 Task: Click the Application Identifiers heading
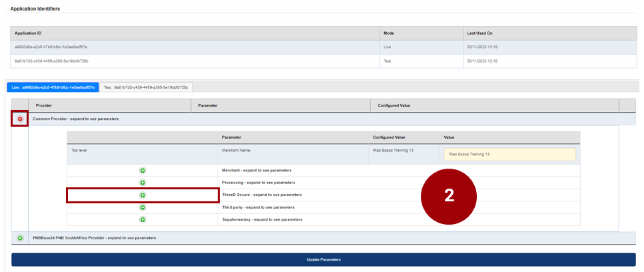pos(35,9)
